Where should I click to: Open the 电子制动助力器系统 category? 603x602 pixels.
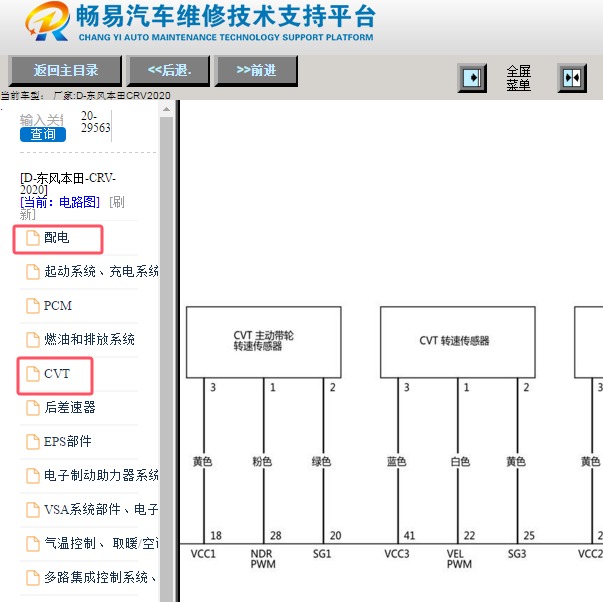click(x=101, y=475)
